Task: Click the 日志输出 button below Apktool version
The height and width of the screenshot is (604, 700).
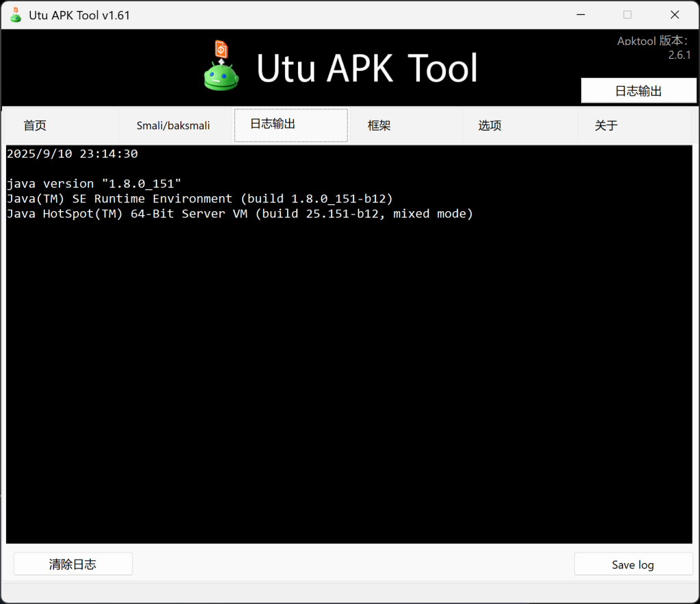Action: (638, 91)
